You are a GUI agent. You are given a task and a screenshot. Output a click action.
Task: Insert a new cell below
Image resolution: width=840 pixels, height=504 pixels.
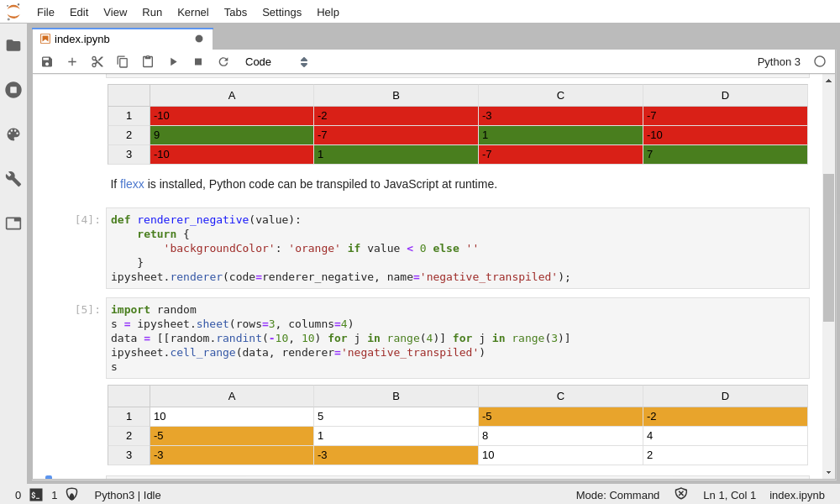72,61
